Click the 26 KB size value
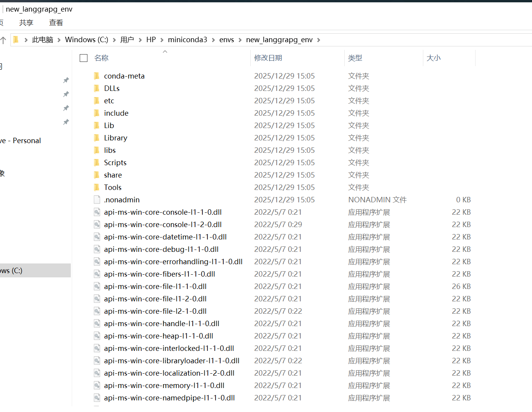Viewport: 532px width, 412px height. tap(461, 286)
